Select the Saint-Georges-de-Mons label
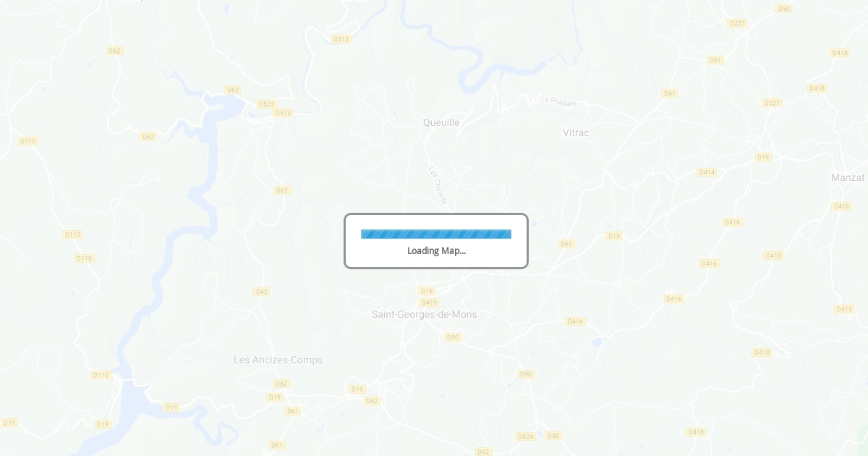 click(424, 314)
